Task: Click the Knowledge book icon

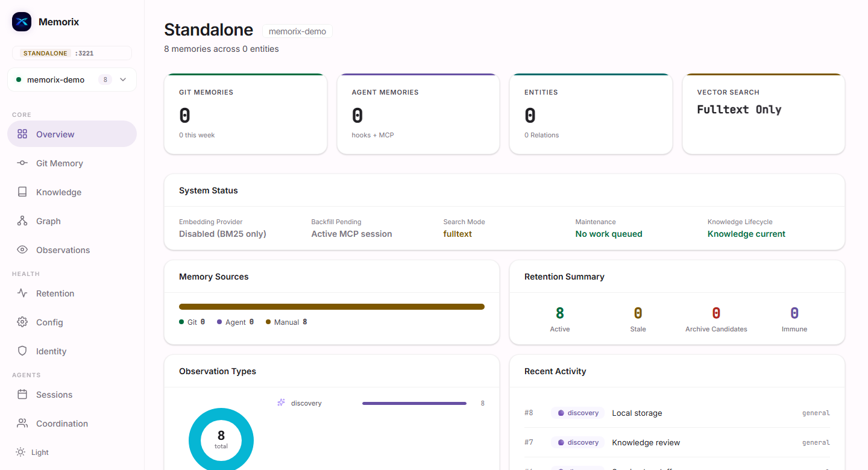Action: click(x=22, y=192)
